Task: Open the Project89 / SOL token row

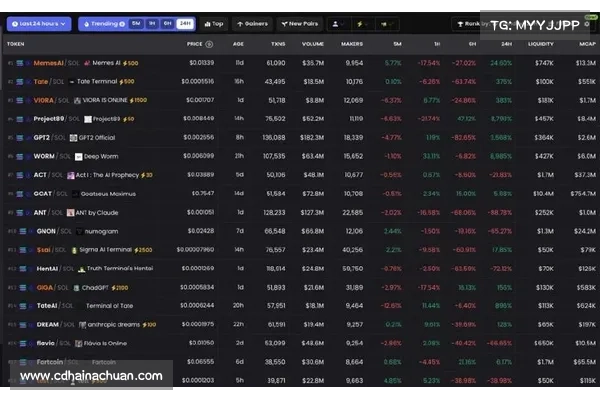Action: (x=300, y=119)
